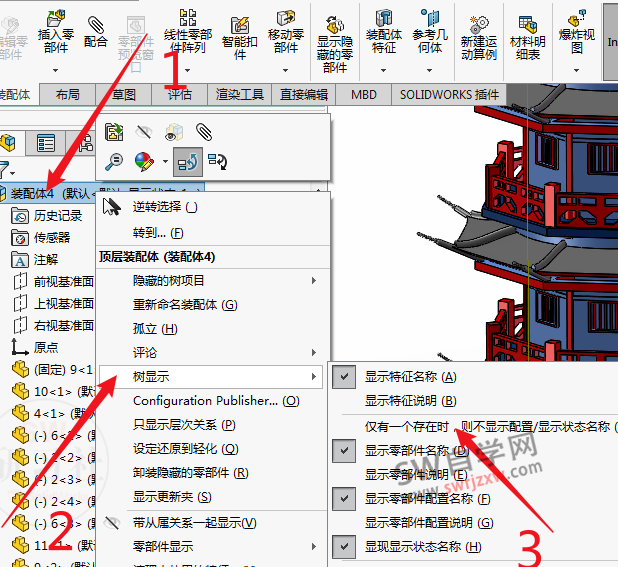Screen dimensions: 618x567
Task: Click 重新命名装配体 menu entry
Action: [185, 304]
